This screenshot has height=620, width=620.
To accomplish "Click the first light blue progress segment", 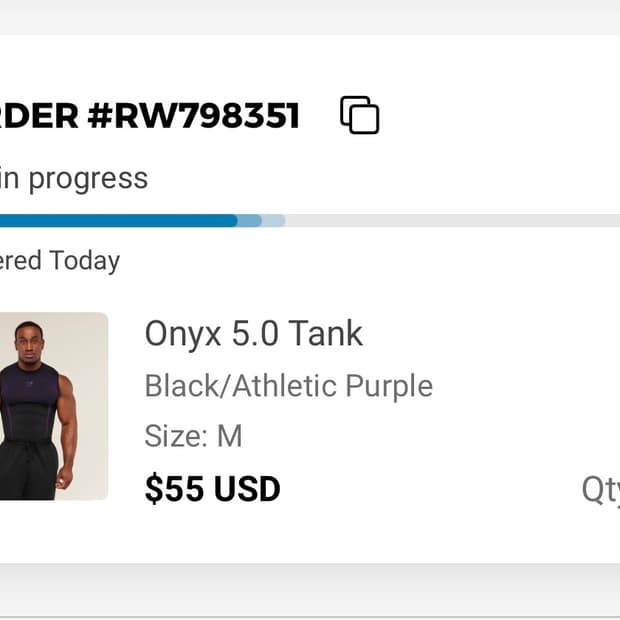I will click(250, 221).
